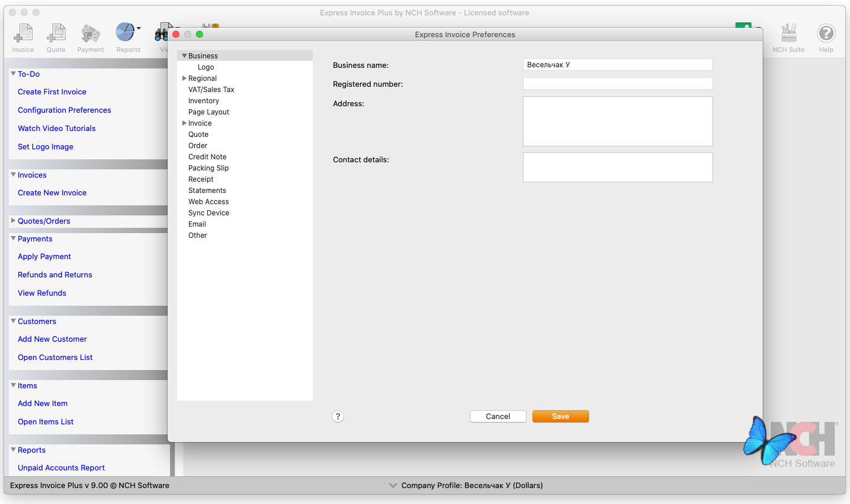The height and width of the screenshot is (504, 850).
Task: Collapse the Reports sidebar section
Action: (13, 450)
